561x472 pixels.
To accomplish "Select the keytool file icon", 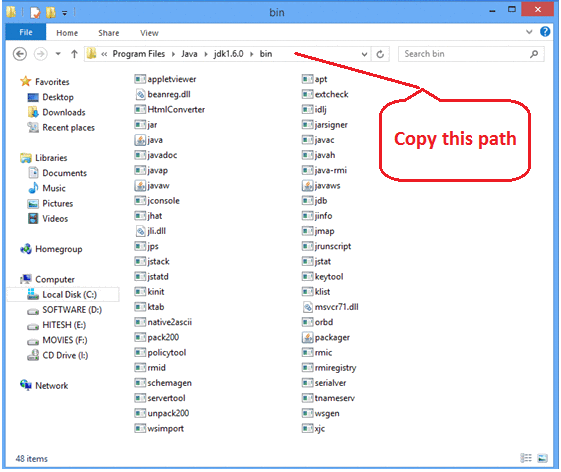I will 307,277.
